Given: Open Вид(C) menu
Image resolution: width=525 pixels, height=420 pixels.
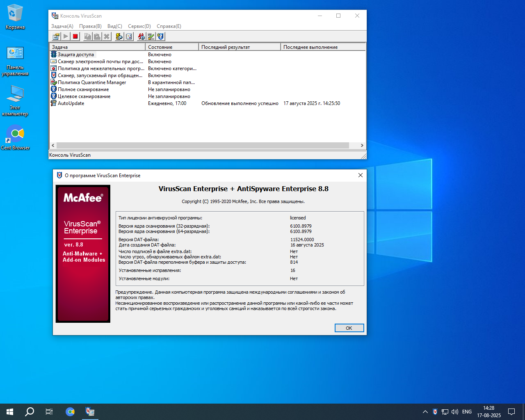Looking at the screenshot, I should pos(115,26).
